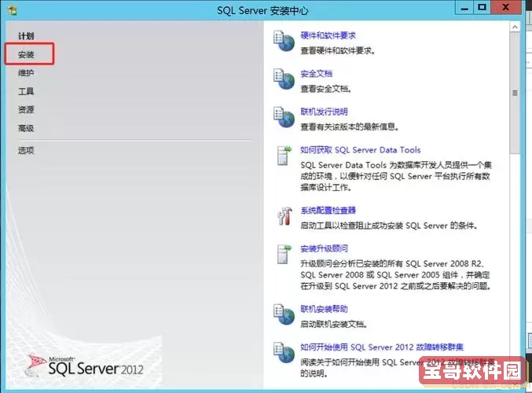Click the globe icon beside 如何开始使用 SQL Server 2012 故障转移群集
The height and width of the screenshot is (393, 532).
pyautogui.click(x=284, y=353)
